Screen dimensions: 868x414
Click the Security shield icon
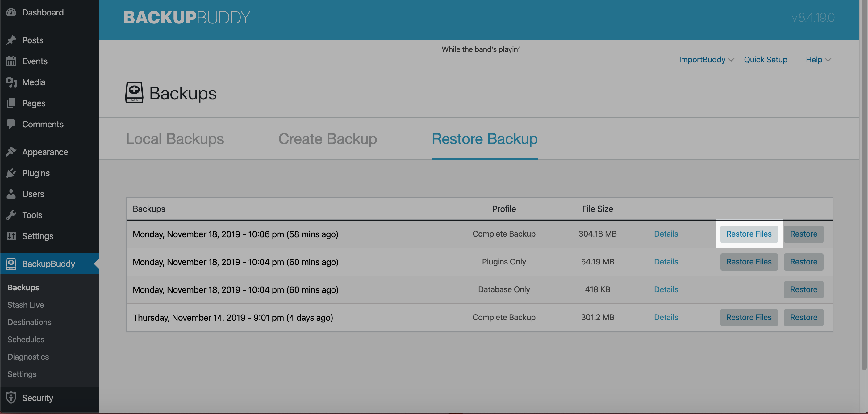[11, 398]
